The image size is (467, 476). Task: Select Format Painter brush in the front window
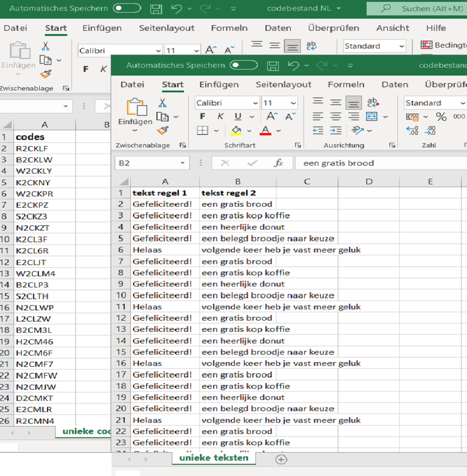[x=163, y=131]
